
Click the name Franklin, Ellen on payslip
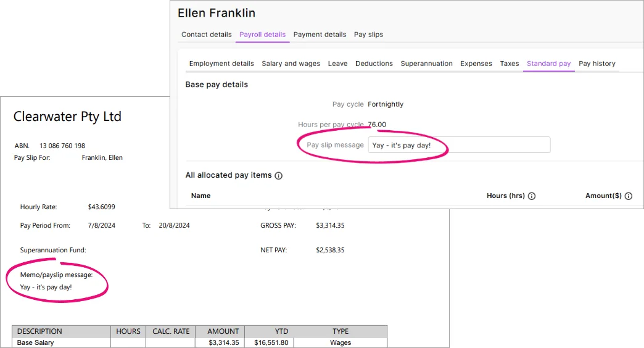click(102, 158)
